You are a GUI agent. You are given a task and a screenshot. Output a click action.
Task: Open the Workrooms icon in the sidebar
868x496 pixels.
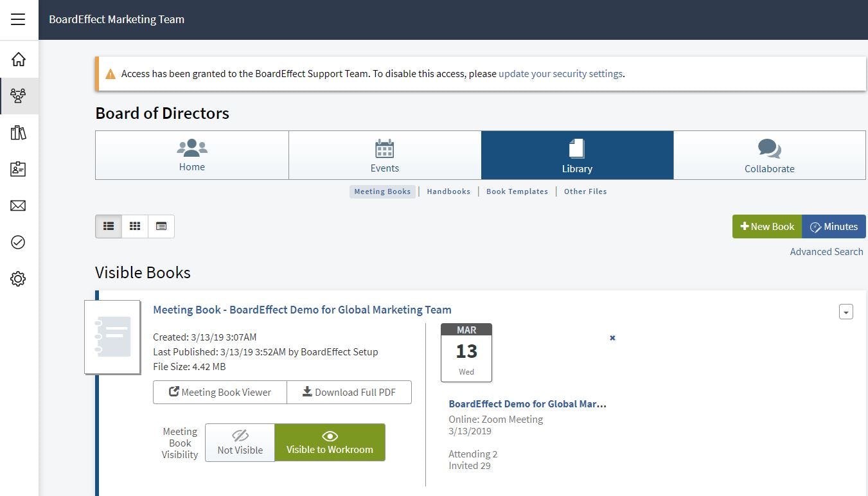(19, 96)
